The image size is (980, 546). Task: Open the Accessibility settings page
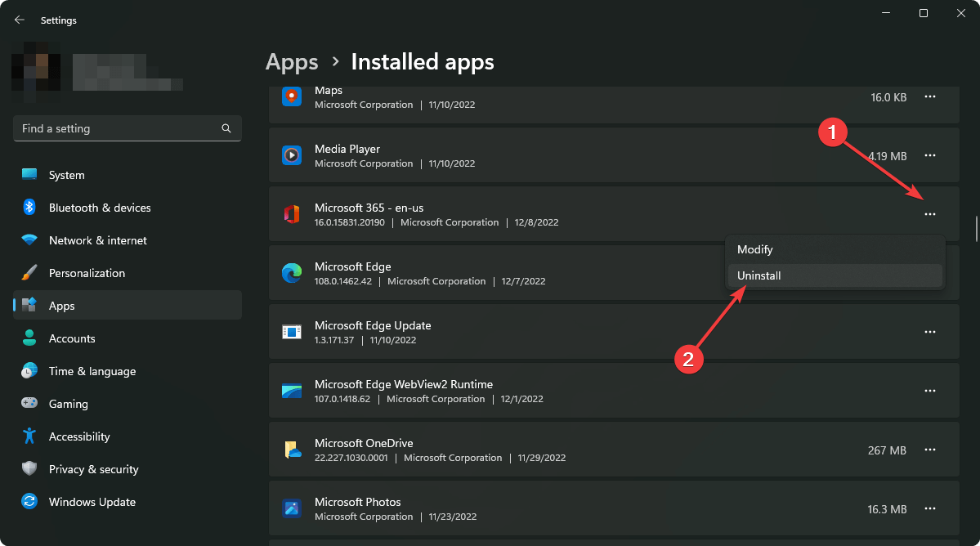click(x=128, y=436)
